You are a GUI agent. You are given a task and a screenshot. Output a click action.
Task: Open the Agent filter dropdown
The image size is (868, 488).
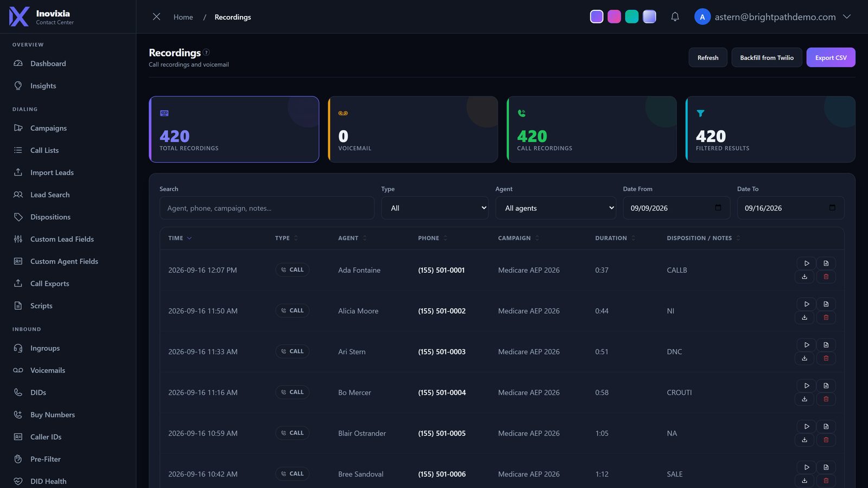(556, 208)
